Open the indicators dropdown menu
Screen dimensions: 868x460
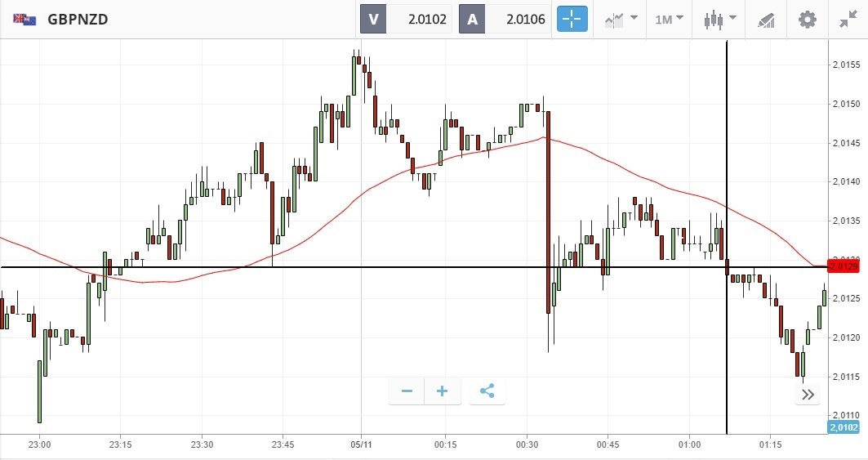point(621,19)
